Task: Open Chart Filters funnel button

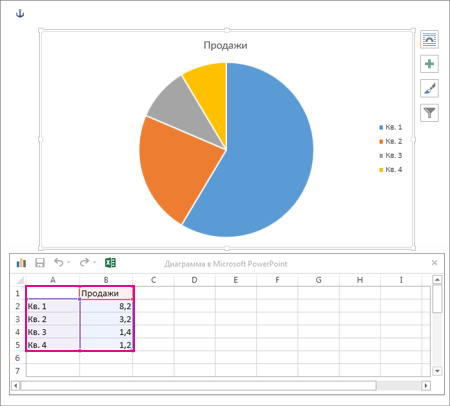Action: point(429,113)
